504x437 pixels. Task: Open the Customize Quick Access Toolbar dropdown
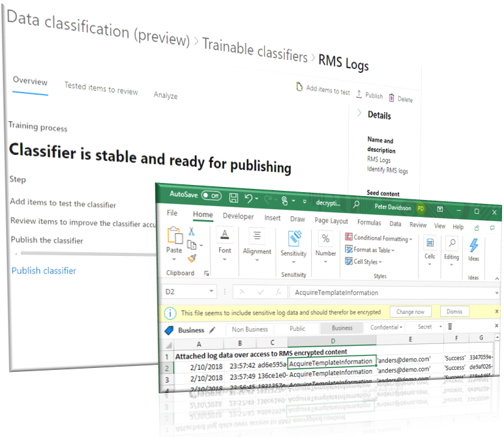coord(304,202)
